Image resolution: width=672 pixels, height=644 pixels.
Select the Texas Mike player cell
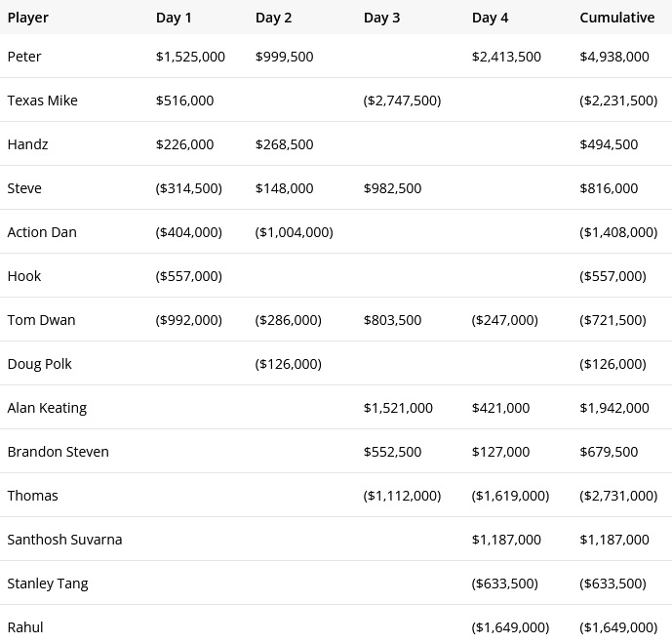(42, 101)
